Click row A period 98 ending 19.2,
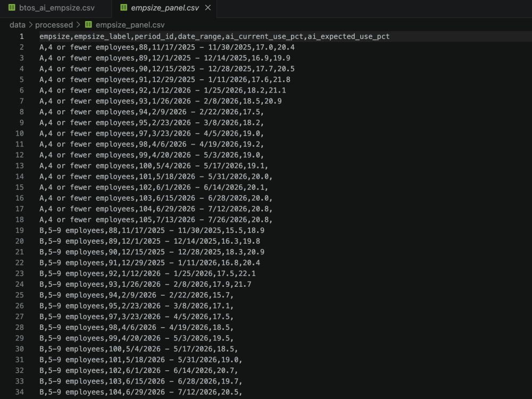Screen dimensions: 532x399 pos(152,144)
